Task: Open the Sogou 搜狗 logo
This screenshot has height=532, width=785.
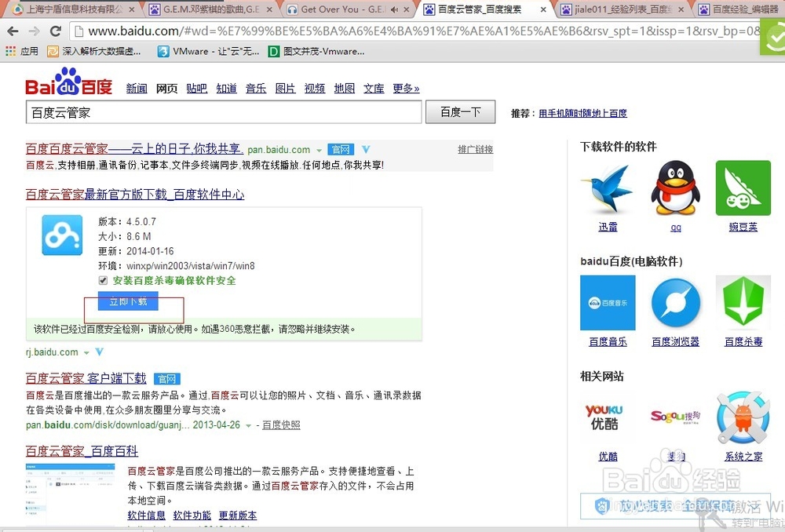Action: point(675,417)
